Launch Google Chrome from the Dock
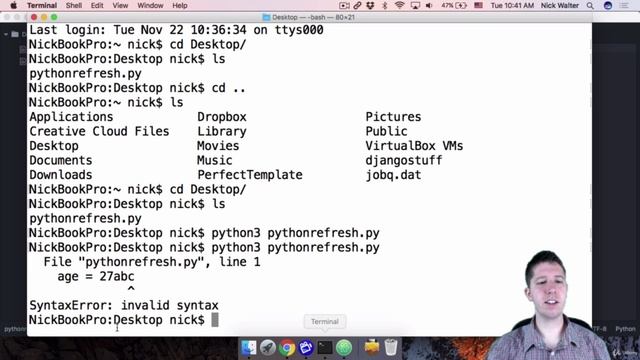The height and width of the screenshot is (360, 640). click(287, 348)
